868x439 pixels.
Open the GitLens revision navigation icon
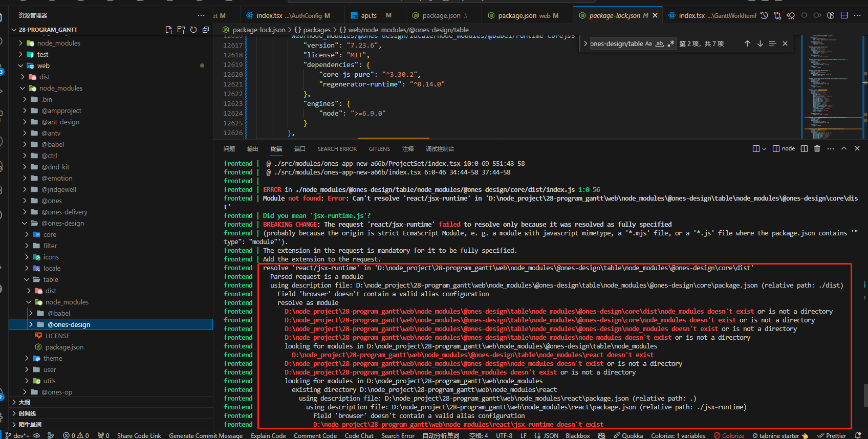pos(791,15)
